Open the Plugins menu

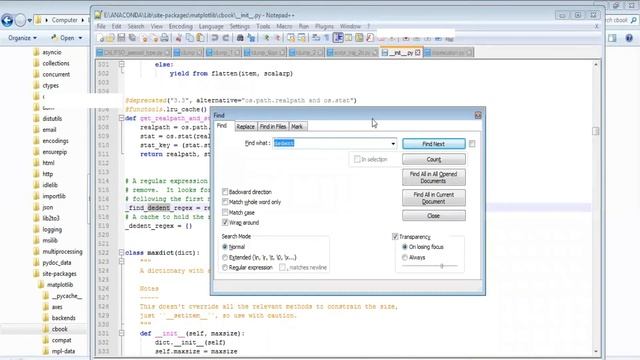point(324,27)
